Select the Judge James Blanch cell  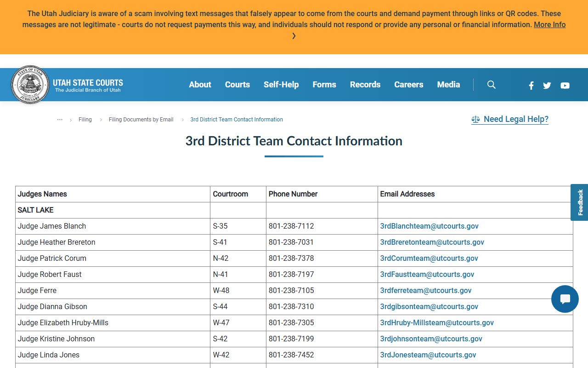pyautogui.click(x=113, y=226)
